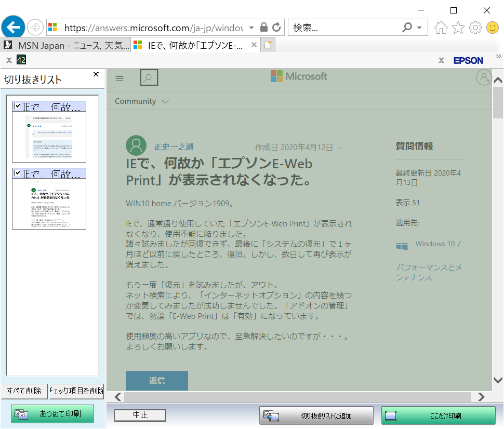
Task: Open the user account sign-in icon
Action: (x=484, y=77)
